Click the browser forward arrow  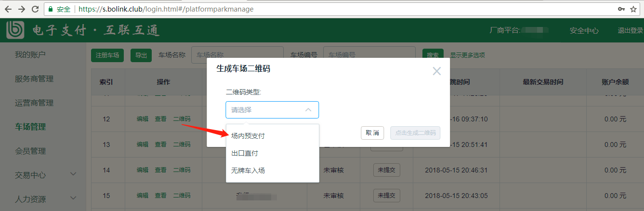point(22,9)
